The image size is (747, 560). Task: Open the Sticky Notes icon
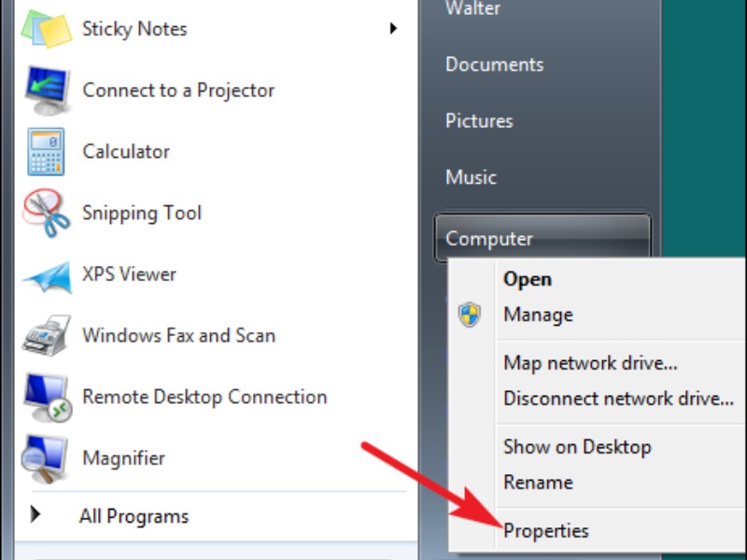[46, 29]
